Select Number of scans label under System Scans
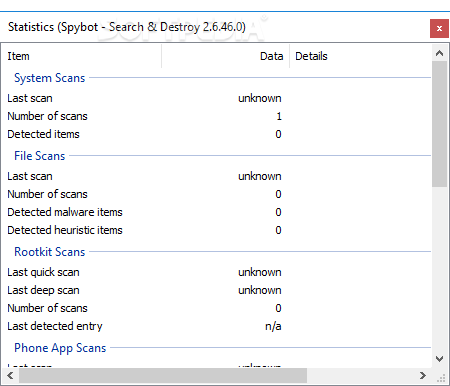The height and width of the screenshot is (386, 450). tap(47, 116)
